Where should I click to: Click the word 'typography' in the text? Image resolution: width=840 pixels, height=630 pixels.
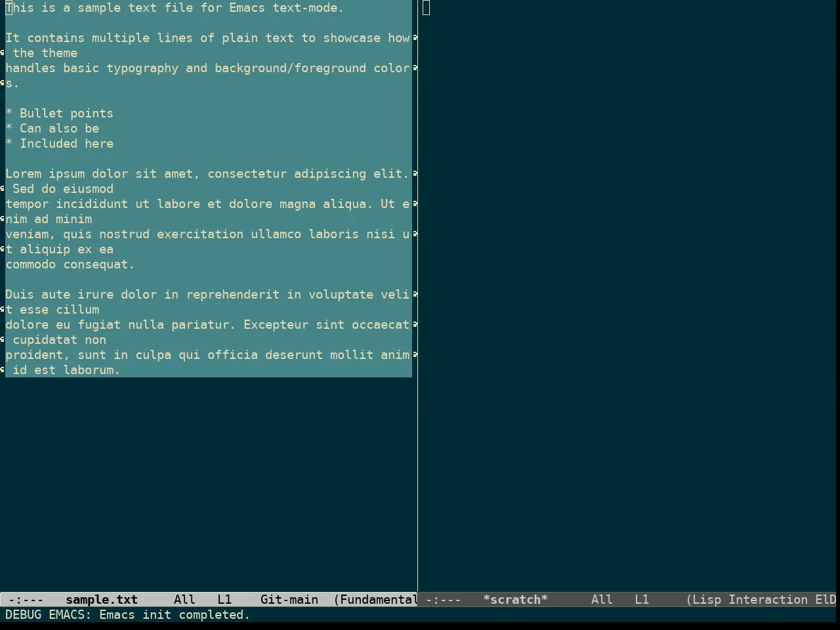coord(142,68)
